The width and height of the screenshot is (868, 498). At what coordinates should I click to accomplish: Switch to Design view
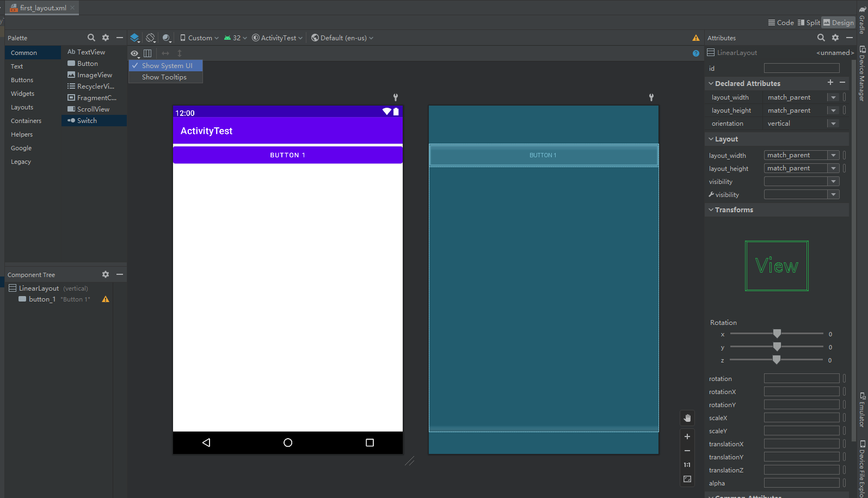pos(839,22)
